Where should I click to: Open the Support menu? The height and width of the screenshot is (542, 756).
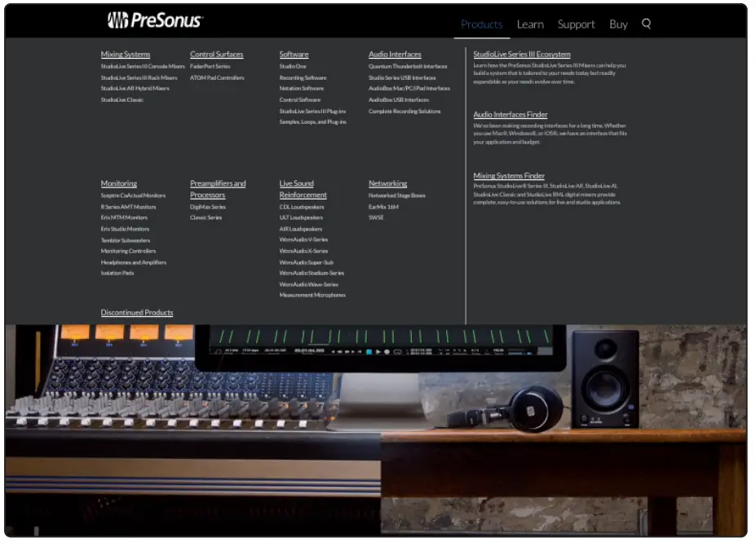[x=576, y=24]
